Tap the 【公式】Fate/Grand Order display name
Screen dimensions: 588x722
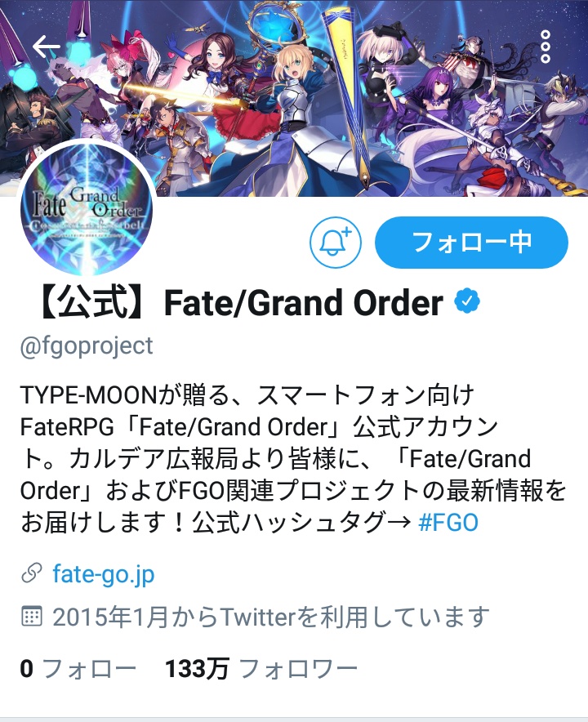[x=240, y=302]
